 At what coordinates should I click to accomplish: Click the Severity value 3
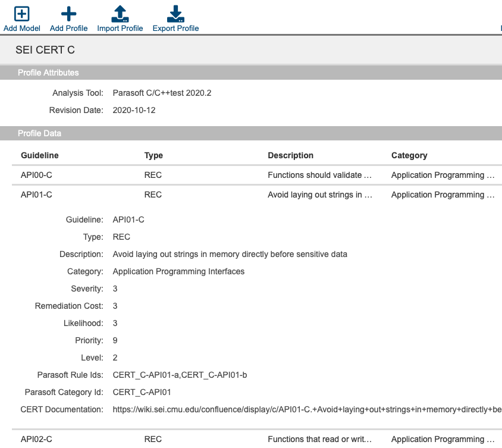pos(115,289)
